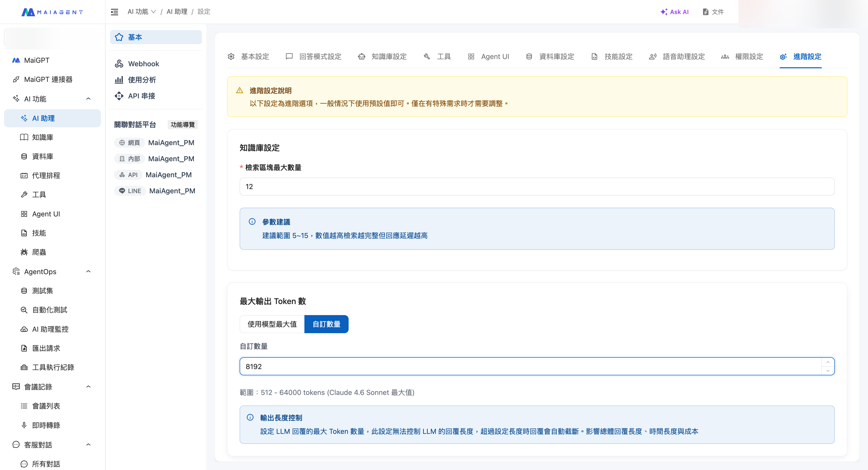Switch to 語音助理設定 tab

pyautogui.click(x=677, y=56)
